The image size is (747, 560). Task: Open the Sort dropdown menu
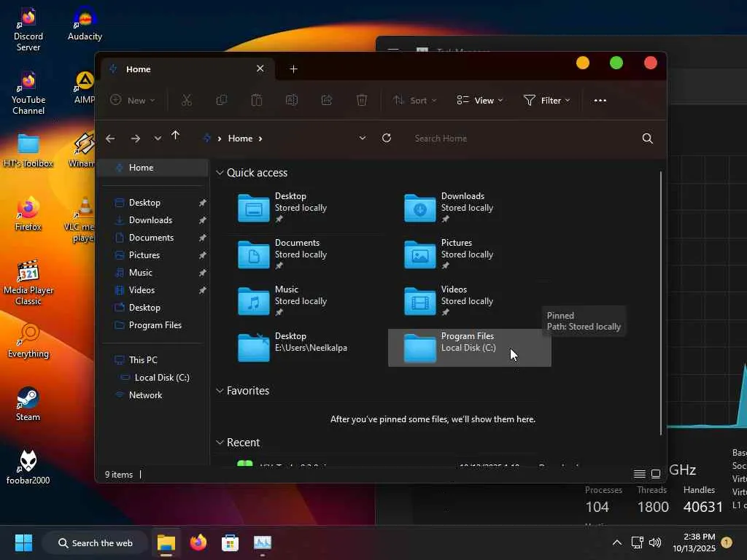click(x=414, y=100)
